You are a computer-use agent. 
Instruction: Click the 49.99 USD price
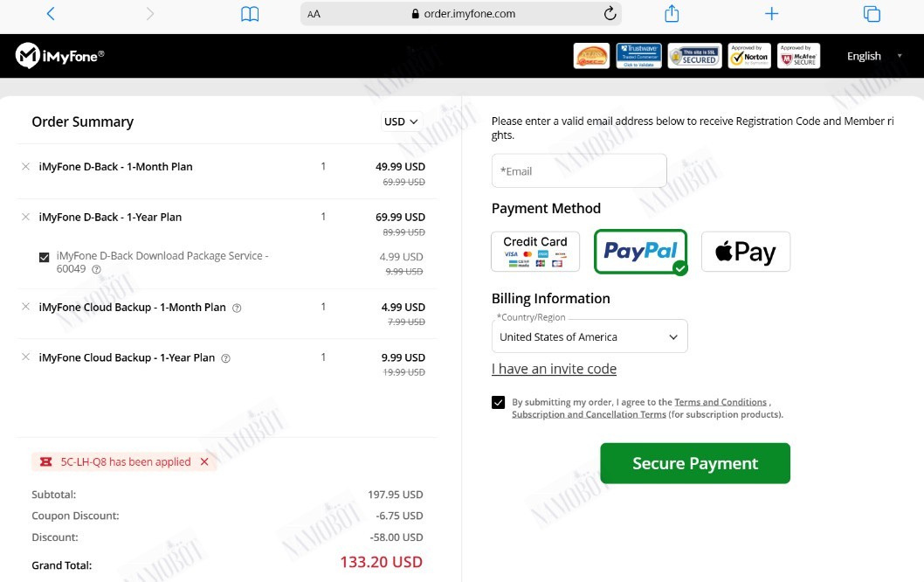[400, 167]
